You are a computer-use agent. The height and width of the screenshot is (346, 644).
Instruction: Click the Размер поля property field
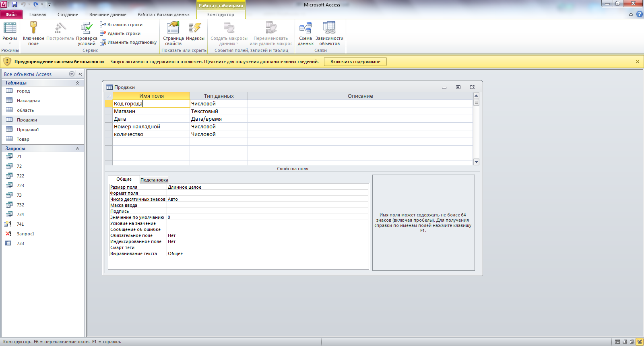pos(267,187)
